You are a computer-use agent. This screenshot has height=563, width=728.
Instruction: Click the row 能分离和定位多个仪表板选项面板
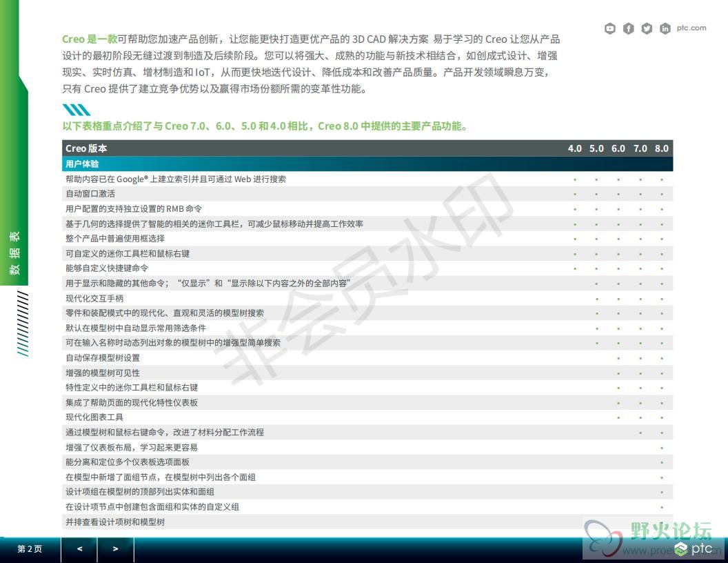click(367, 462)
